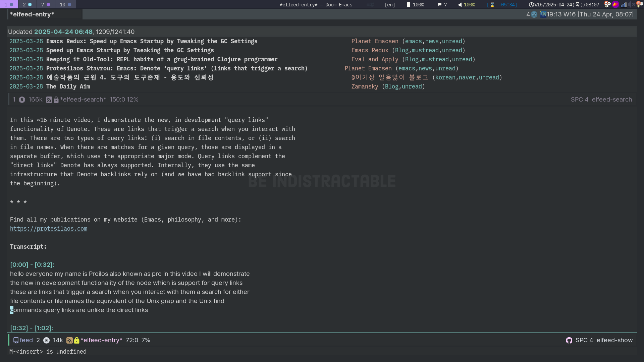
Task: Click the lightbulb tray icon
Action: (x=639, y=4)
